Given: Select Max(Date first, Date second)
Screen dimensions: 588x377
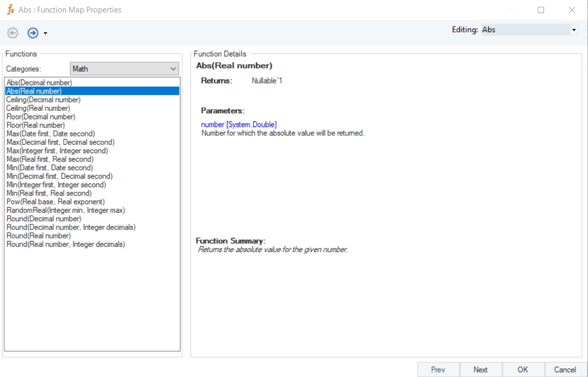Looking at the screenshot, I should click(51, 134).
